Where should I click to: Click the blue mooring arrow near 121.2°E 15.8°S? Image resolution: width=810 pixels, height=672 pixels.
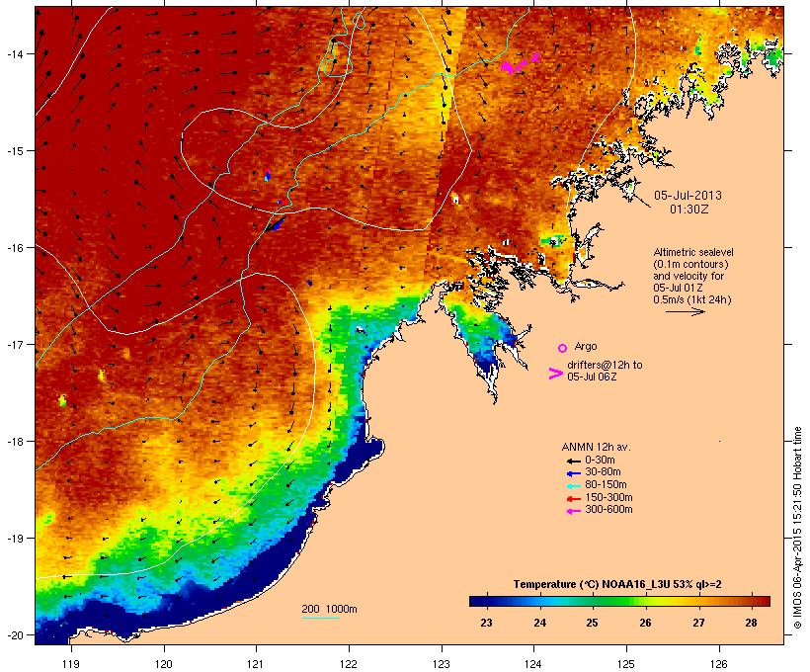coord(277,224)
